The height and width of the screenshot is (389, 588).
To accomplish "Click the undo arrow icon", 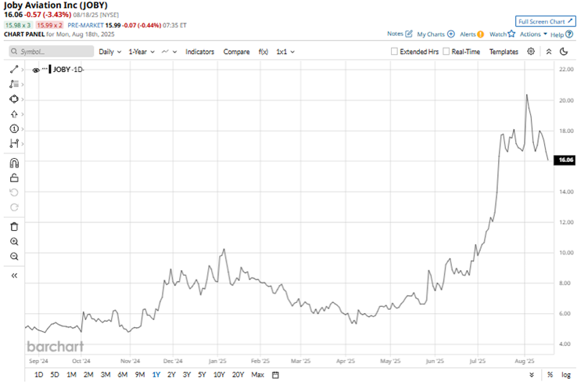I will click(14, 193).
